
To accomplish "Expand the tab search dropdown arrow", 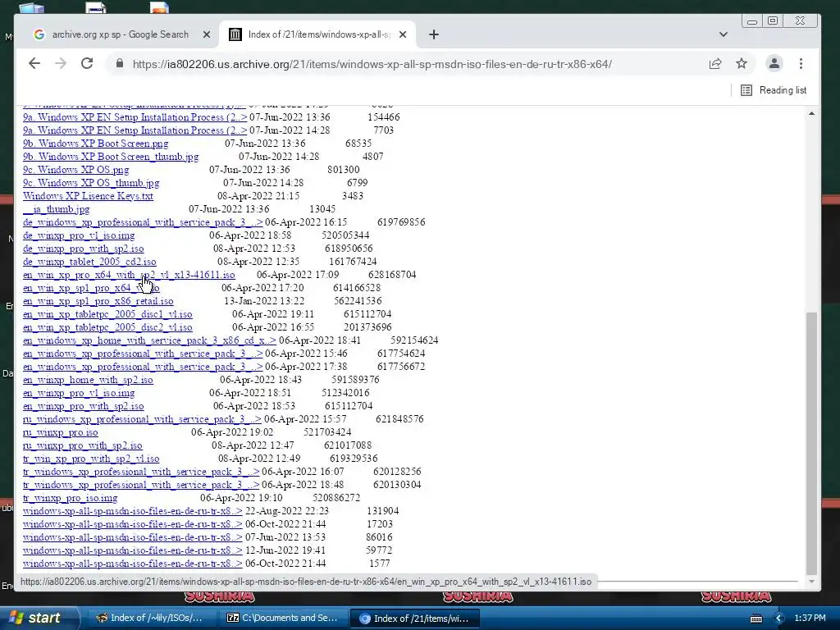I will coord(724,34).
